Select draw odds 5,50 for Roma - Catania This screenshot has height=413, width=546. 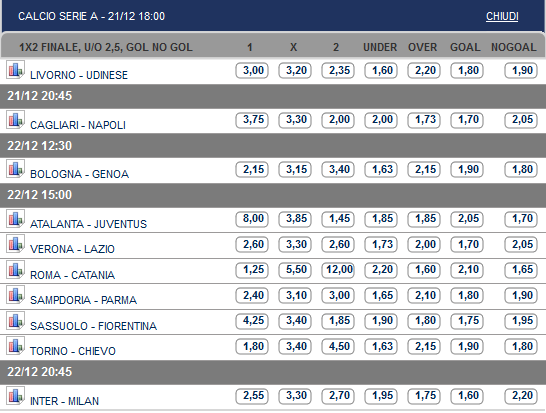point(295,270)
